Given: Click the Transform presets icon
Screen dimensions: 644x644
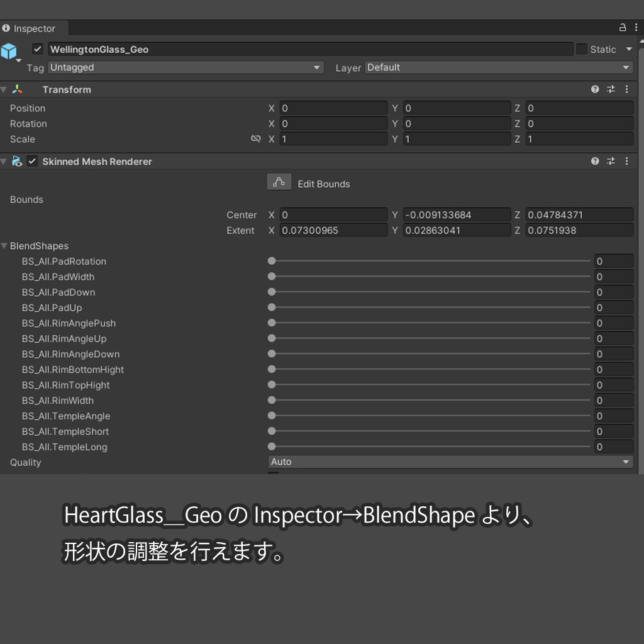Looking at the screenshot, I should (610, 89).
